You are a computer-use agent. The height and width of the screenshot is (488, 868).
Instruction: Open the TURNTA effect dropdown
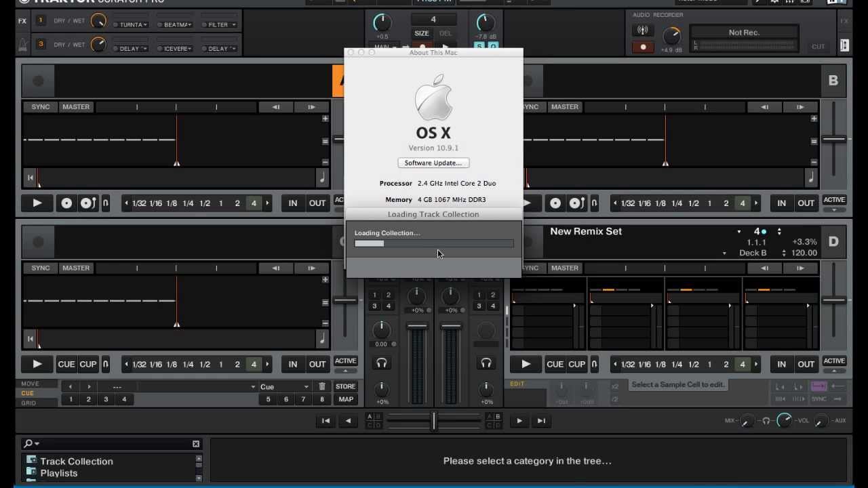(145, 25)
